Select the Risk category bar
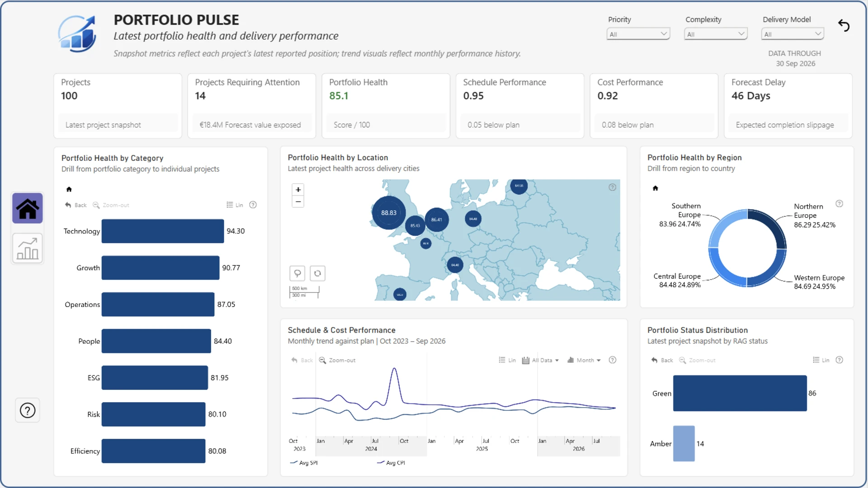Screen dimensions: 868x488 153,414
